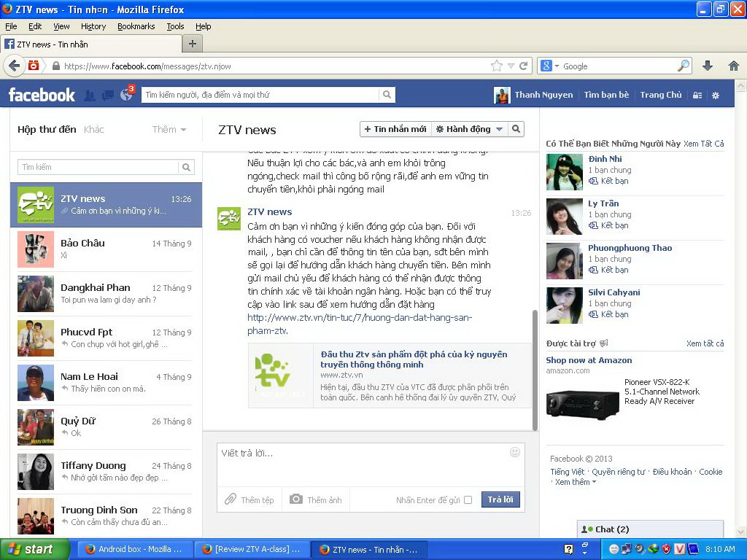Open the Hành động actions dropdown

[469, 129]
